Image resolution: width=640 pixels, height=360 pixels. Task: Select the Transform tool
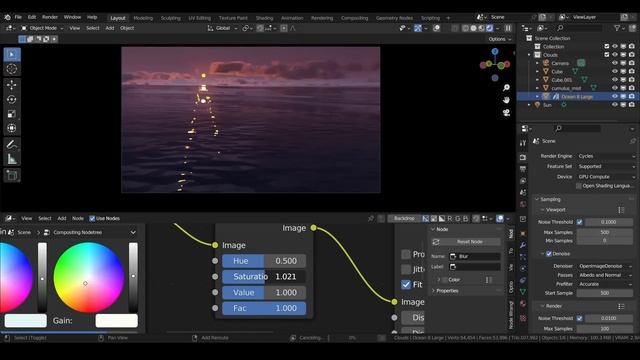12,128
